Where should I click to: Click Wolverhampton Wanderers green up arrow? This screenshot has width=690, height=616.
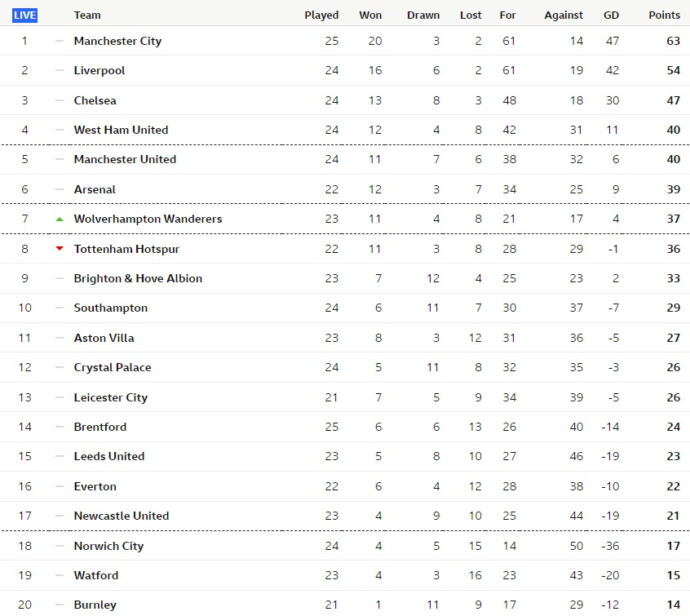point(60,219)
